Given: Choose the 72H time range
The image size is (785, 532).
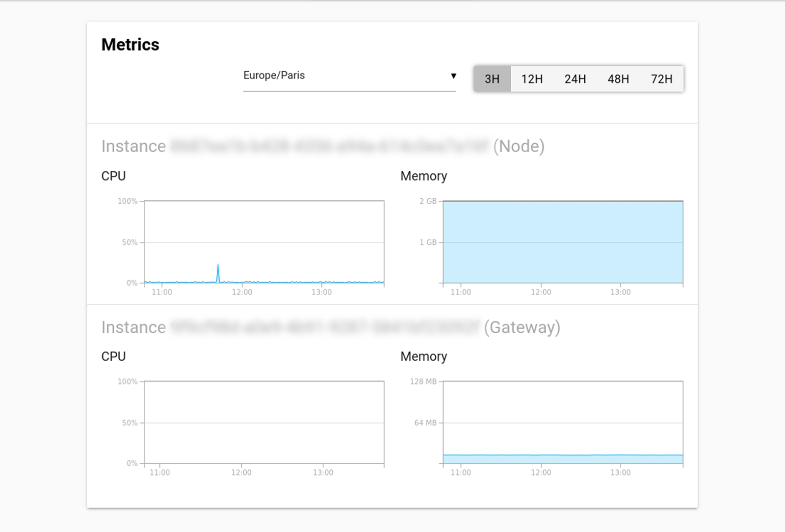Looking at the screenshot, I should coord(661,79).
